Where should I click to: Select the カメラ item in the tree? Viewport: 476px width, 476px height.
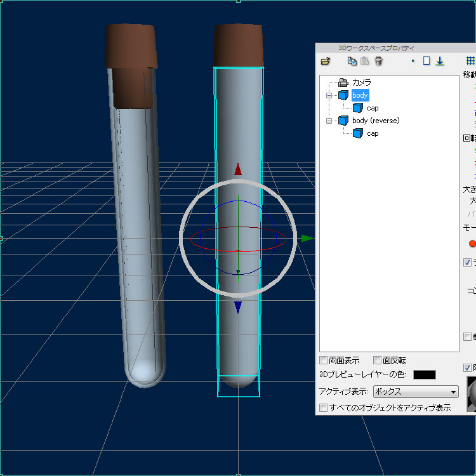point(361,83)
